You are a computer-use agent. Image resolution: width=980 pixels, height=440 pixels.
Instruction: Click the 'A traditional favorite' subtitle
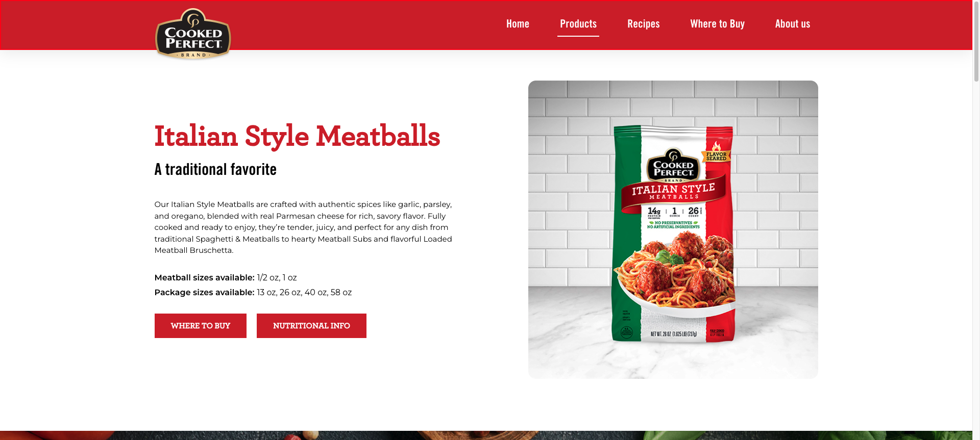point(215,169)
